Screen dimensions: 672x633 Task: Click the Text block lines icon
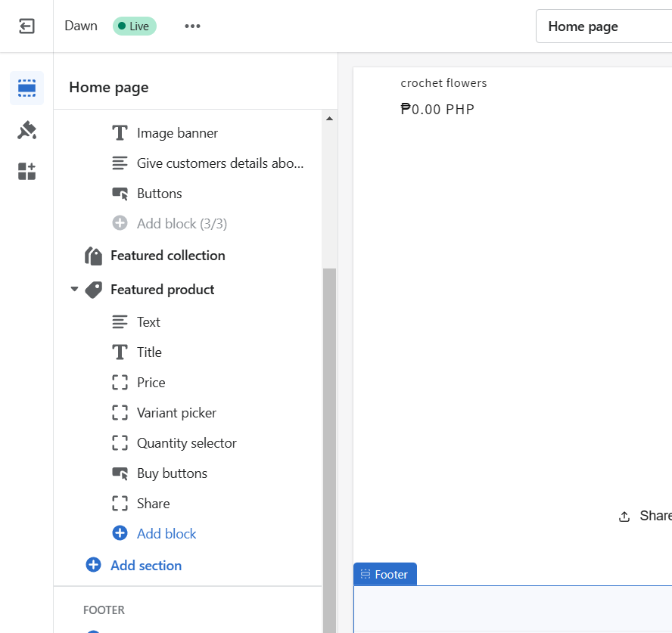(120, 322)
